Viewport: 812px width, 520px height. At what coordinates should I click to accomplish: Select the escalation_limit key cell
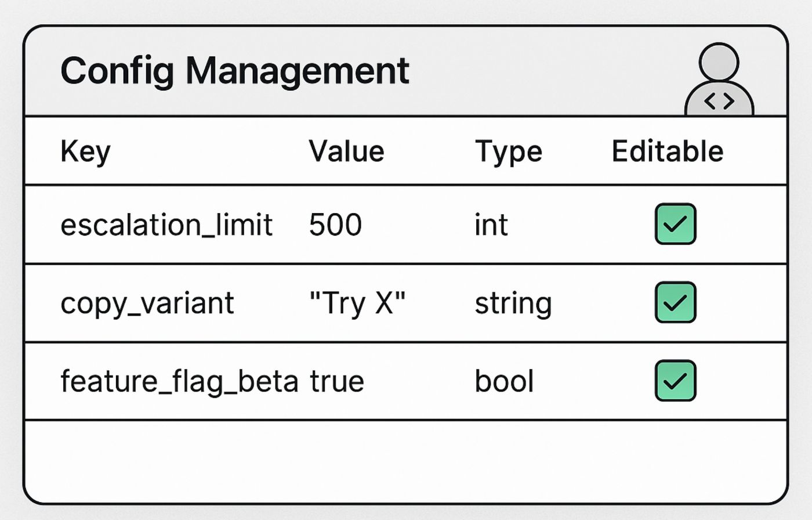point(166,225)
